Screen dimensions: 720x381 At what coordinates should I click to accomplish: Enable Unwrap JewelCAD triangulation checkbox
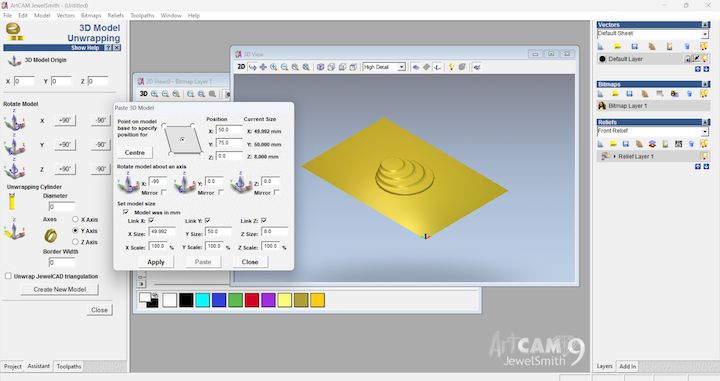pos(8,276)
